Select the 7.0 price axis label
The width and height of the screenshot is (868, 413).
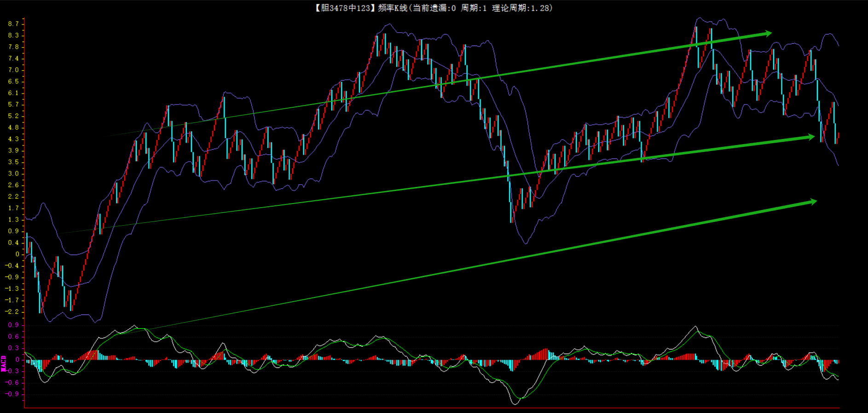(13, 70)
